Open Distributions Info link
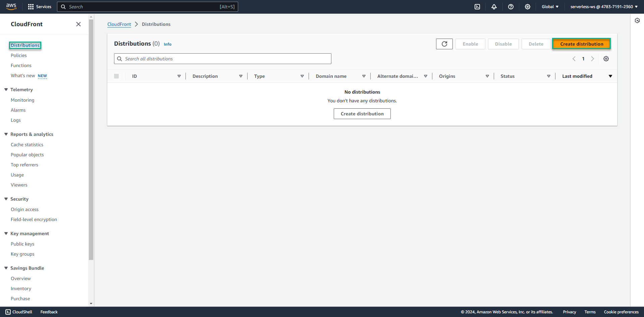Screen dimensions: 644x317 coord(167,44)
